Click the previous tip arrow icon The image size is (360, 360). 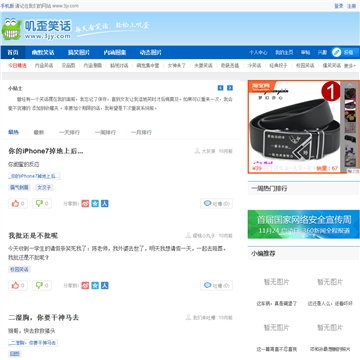pyautogui.click(x=220, y=88)
